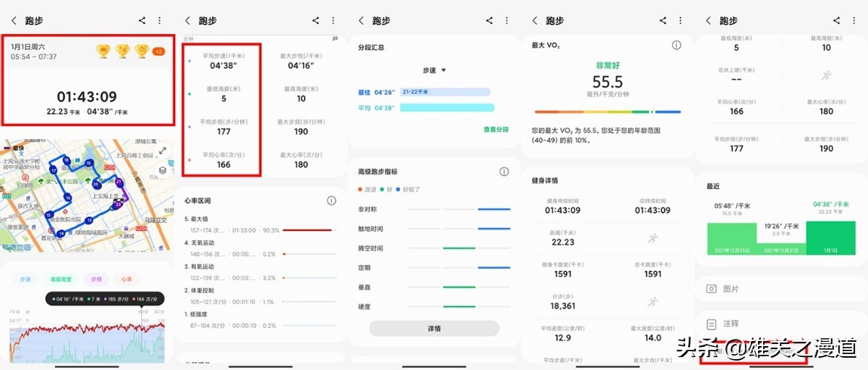868x370 pixels.
Task: Tap the 1月1日周六 date text
Action: [x=27, y=46]
